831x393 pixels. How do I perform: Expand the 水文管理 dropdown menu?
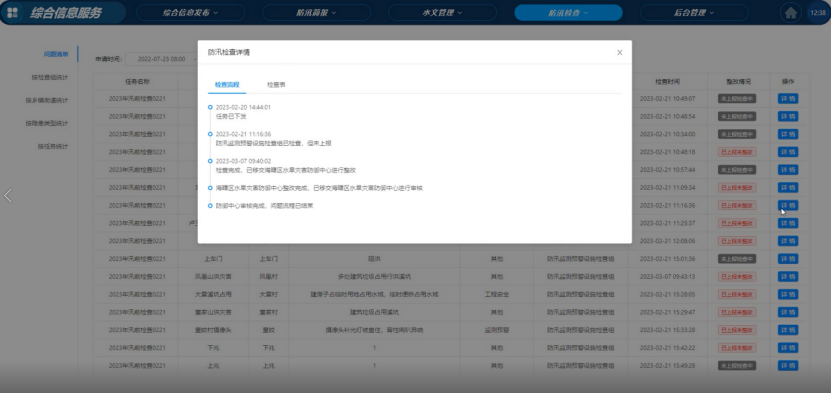click(x=443, y=13)
